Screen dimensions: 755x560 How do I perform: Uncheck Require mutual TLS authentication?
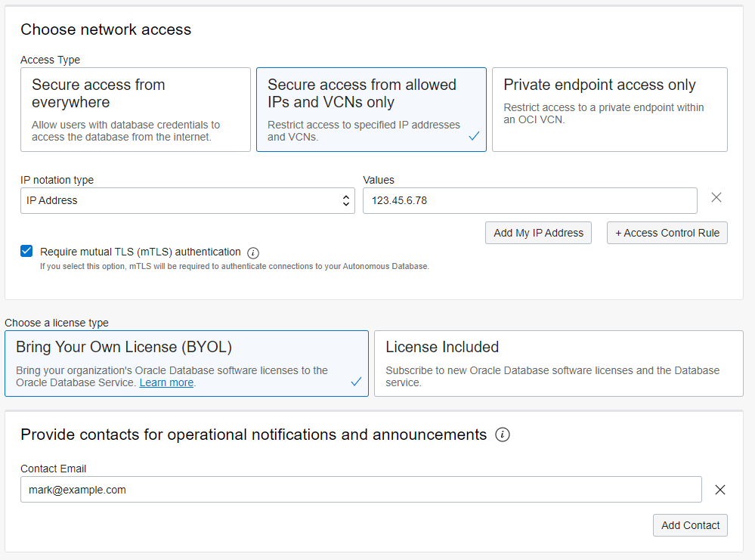pos(27,252)
